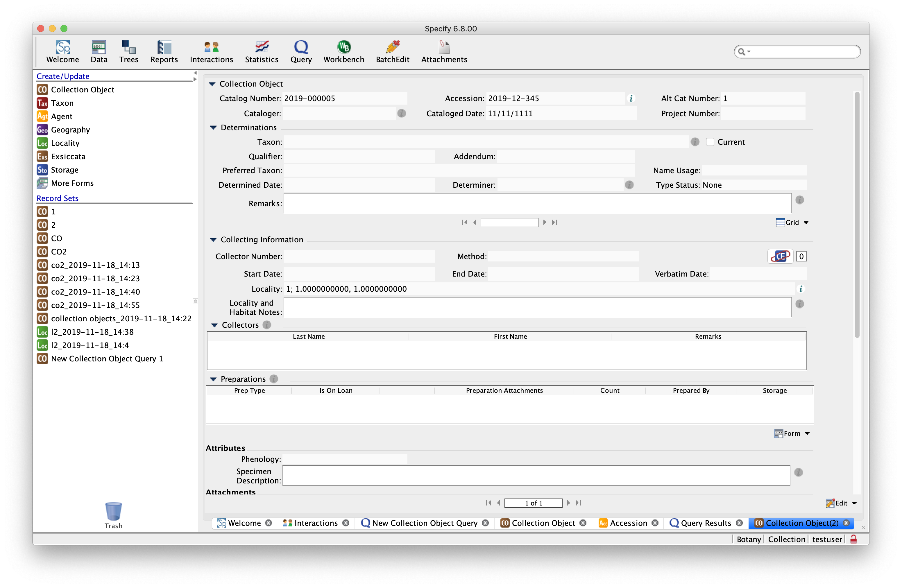Open Collecting Event info via CE icon
Screen dimensions: 902x588
(780, 256)
